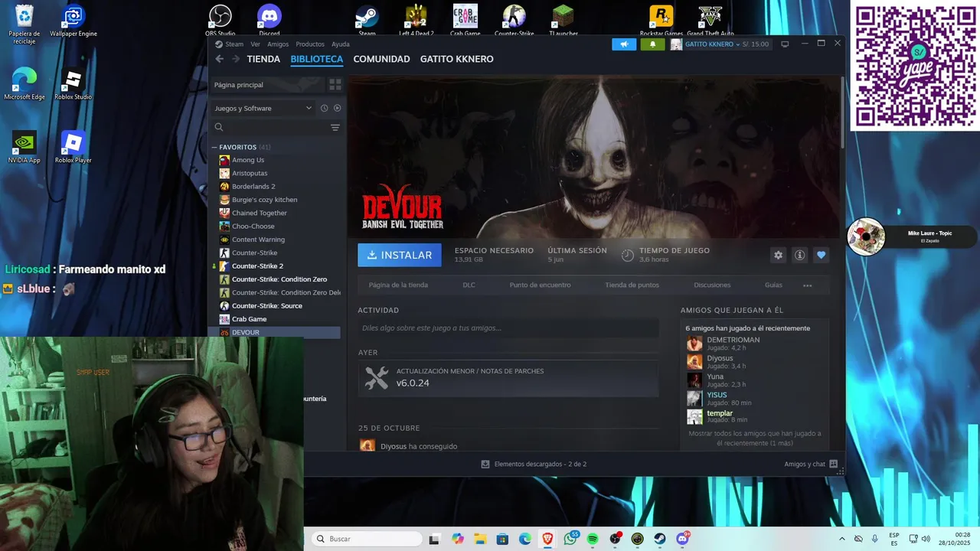Open the Ayuda menu
Image resolution: width=980 pixels, height=551 pixels.
click(x=341, y=44)
